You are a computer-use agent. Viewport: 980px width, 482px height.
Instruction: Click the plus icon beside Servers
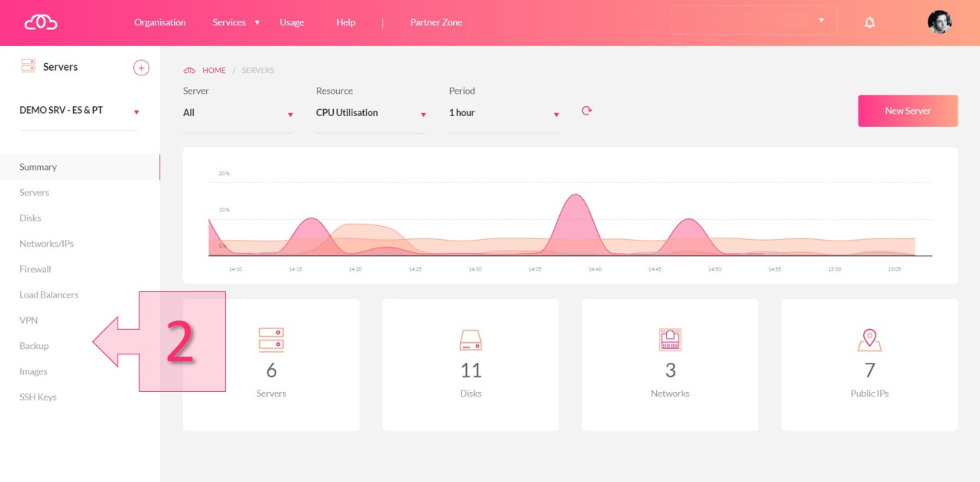tap(142, 68)
